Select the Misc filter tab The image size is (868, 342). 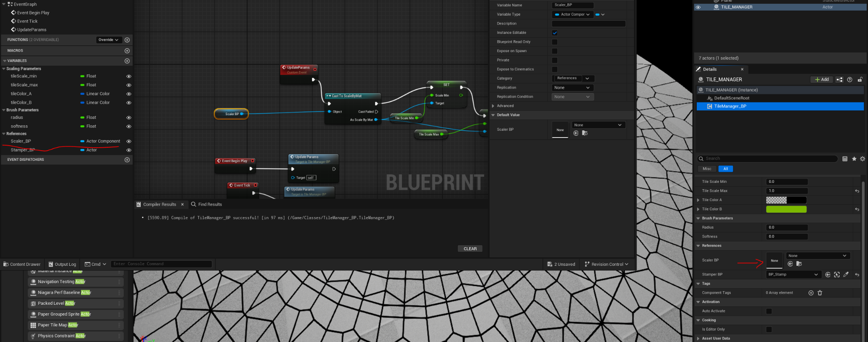pos(707,169)
